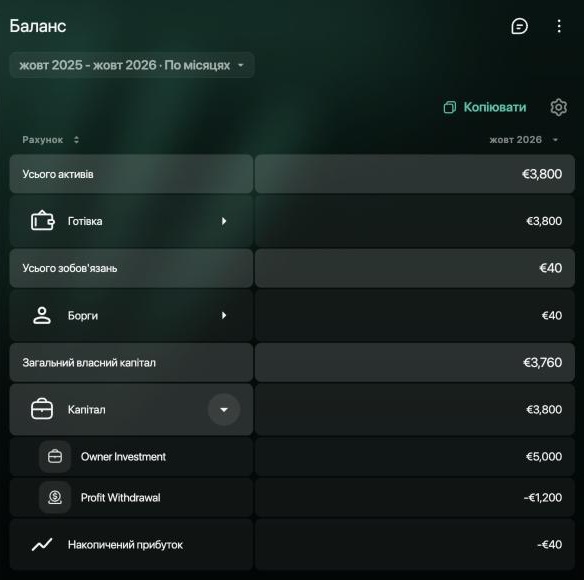
Task: Click the wallet icon for Готівка
Action: (42, 221)
